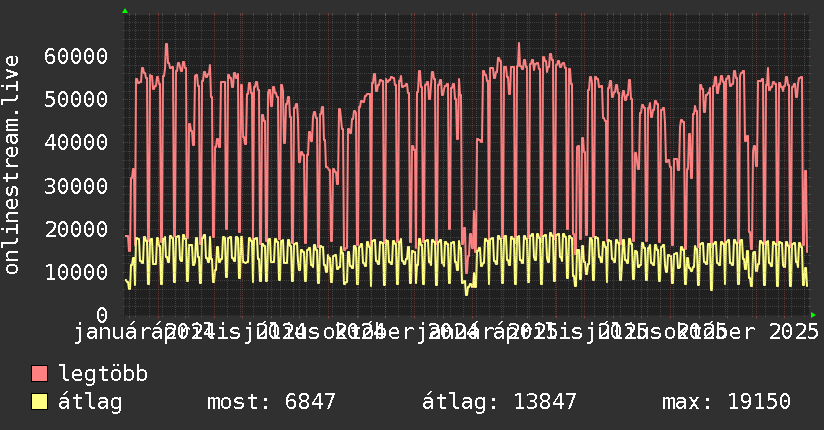Click the 30000 Y-axis label
Screen dimensions: 824x430
coord(76,186)
